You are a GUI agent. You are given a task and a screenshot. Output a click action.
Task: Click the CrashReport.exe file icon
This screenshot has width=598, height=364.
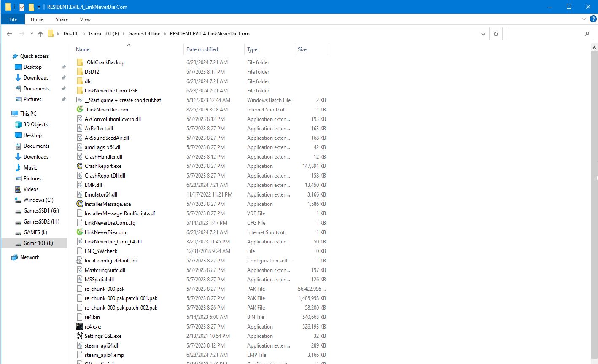pos(80,166)
